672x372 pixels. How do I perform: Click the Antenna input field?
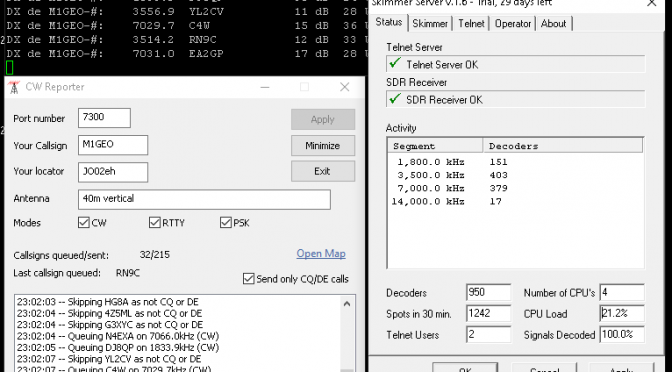click(204, 199)
